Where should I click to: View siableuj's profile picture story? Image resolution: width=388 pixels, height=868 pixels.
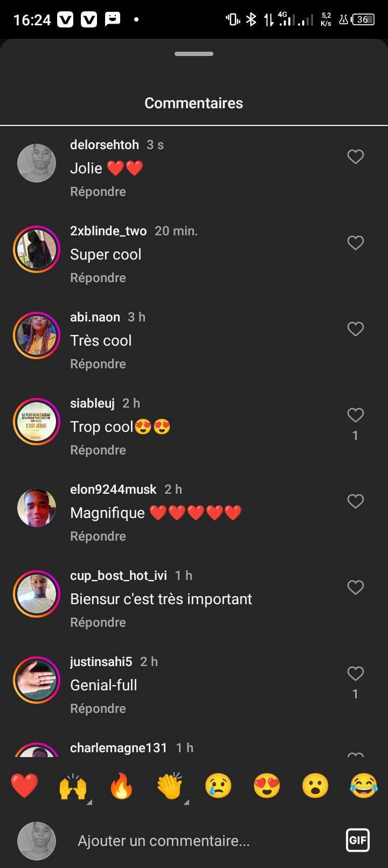37,422
